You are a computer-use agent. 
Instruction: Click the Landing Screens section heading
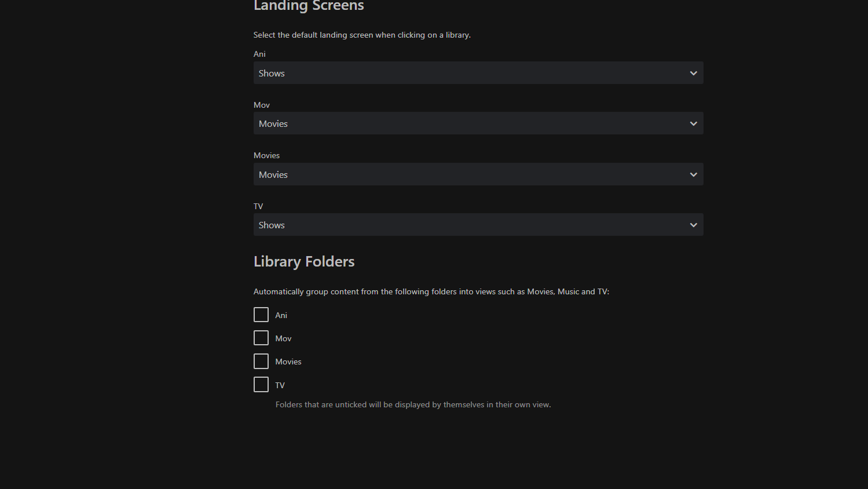click(x=309, y=6)
